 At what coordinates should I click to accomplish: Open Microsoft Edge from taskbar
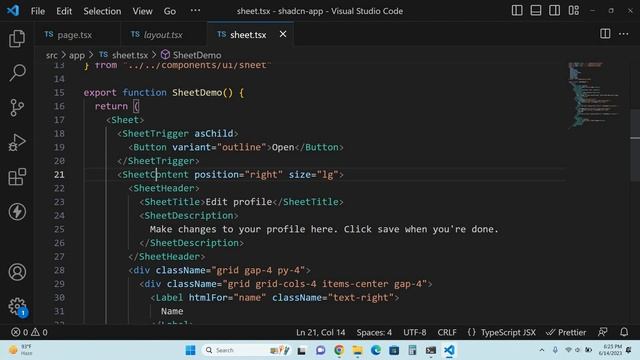[x=376, y=350]
